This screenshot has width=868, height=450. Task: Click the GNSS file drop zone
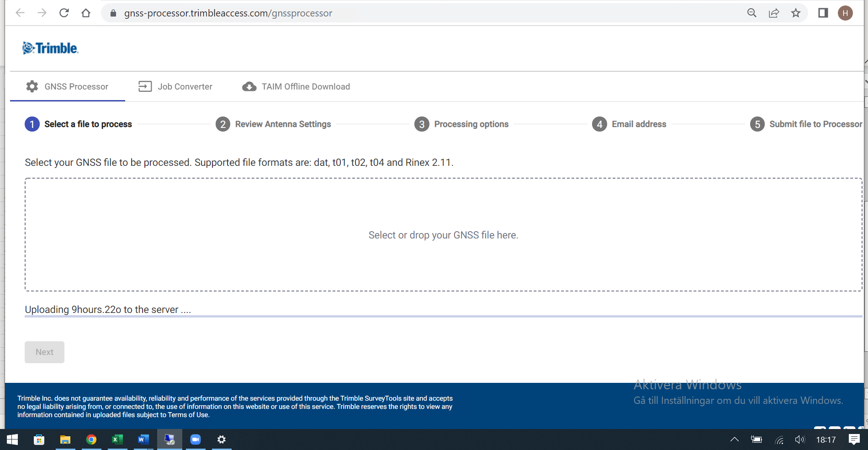coord(444,235)
